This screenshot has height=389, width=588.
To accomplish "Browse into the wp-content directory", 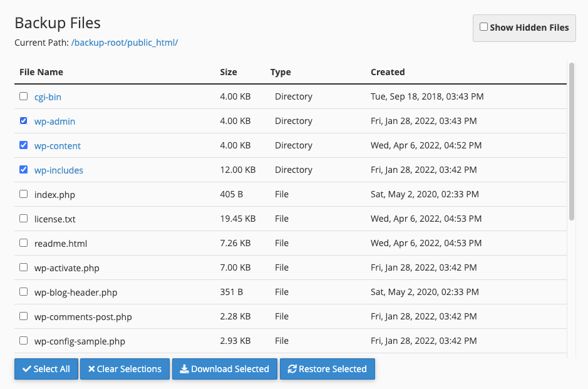I will [58, 145].
